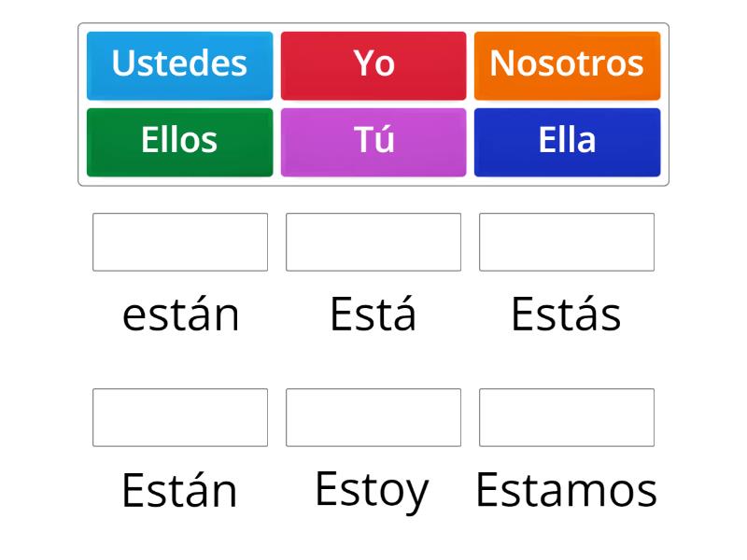Select the Ustedes tile
This screenshot has height=560, width=747.
tap(179, 64)
